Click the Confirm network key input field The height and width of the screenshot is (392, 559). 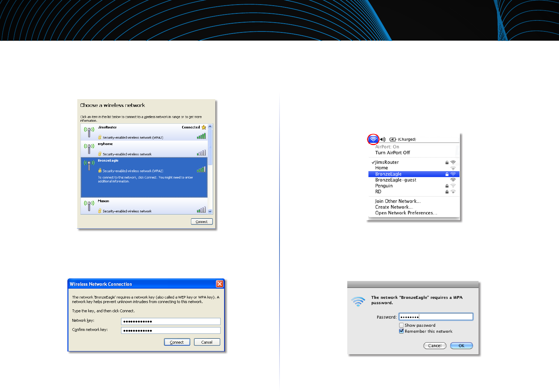tap(171, 331)
